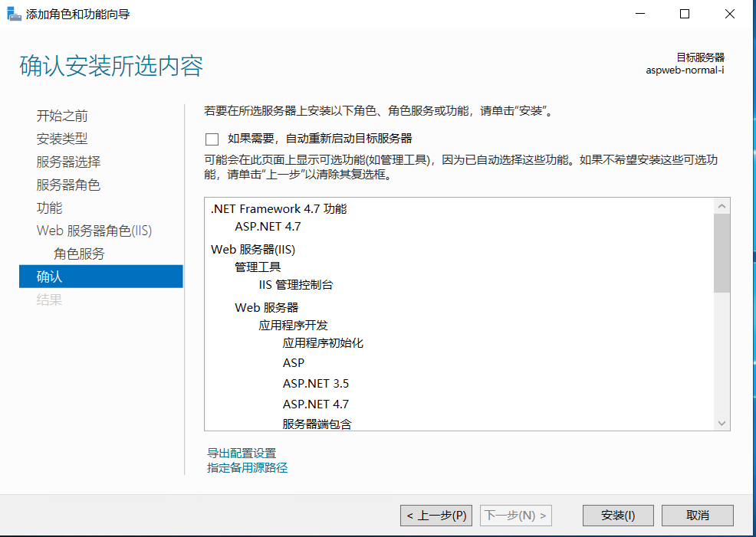Screen dimensions: 756x537
Task: Open the 导出配置设置 link
Action: 242,454
